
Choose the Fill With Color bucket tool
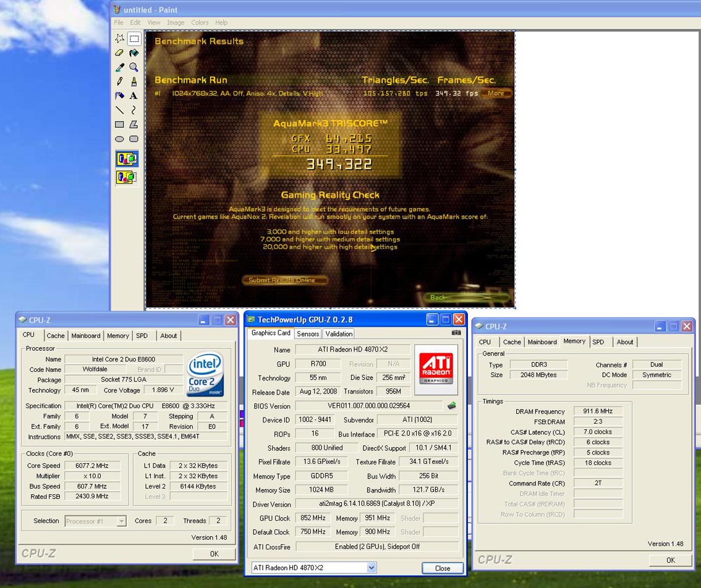[134, 53]
